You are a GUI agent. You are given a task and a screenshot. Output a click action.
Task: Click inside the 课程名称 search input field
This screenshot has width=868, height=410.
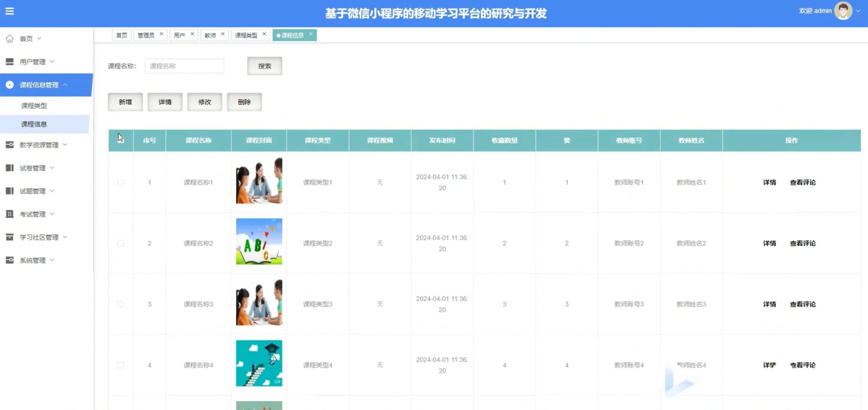[x=184, y=66]
